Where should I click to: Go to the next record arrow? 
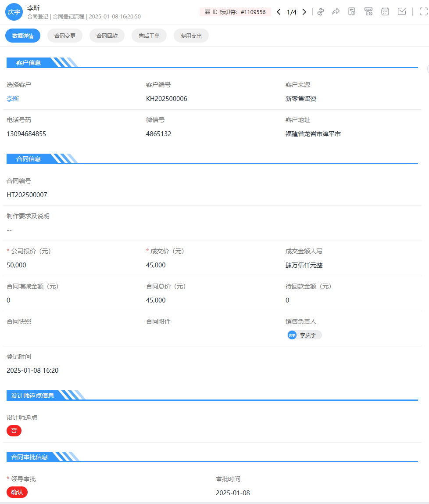click(304, 12)
